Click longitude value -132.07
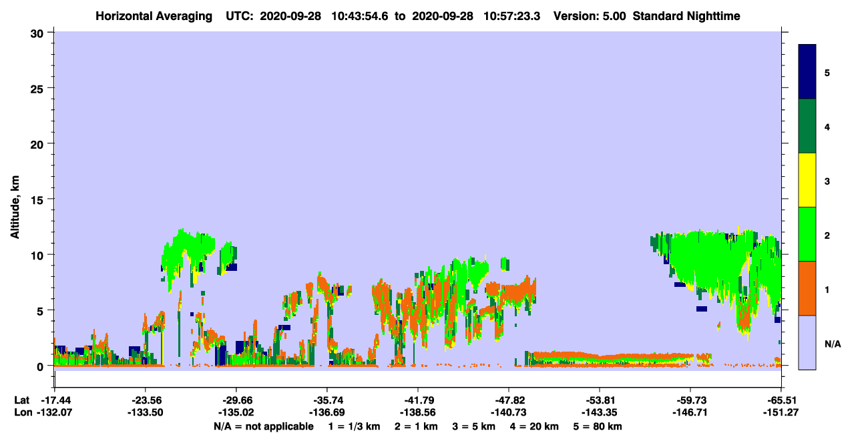The height and width of the screenshot is (445, 868). pyautogui.click(x=54, y=413)
